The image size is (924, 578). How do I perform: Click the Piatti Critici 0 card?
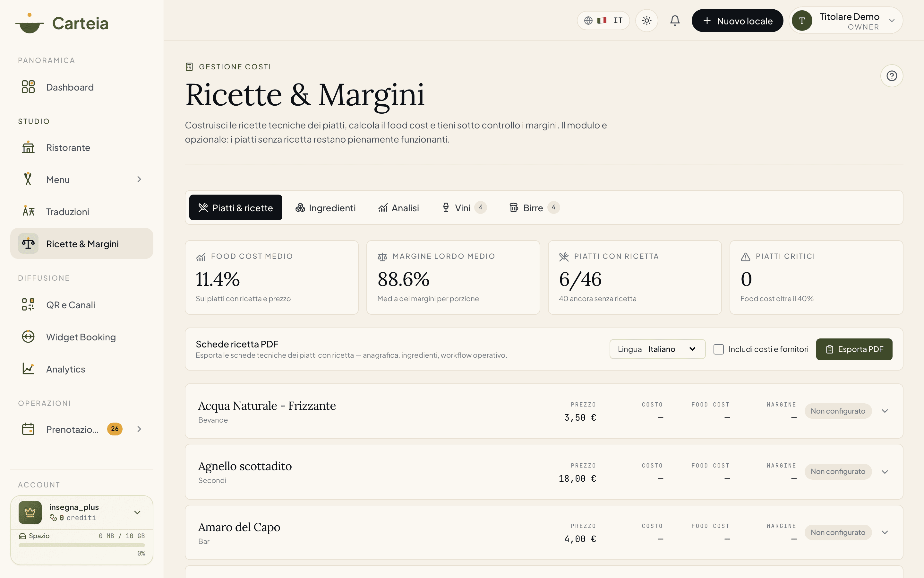816,277
